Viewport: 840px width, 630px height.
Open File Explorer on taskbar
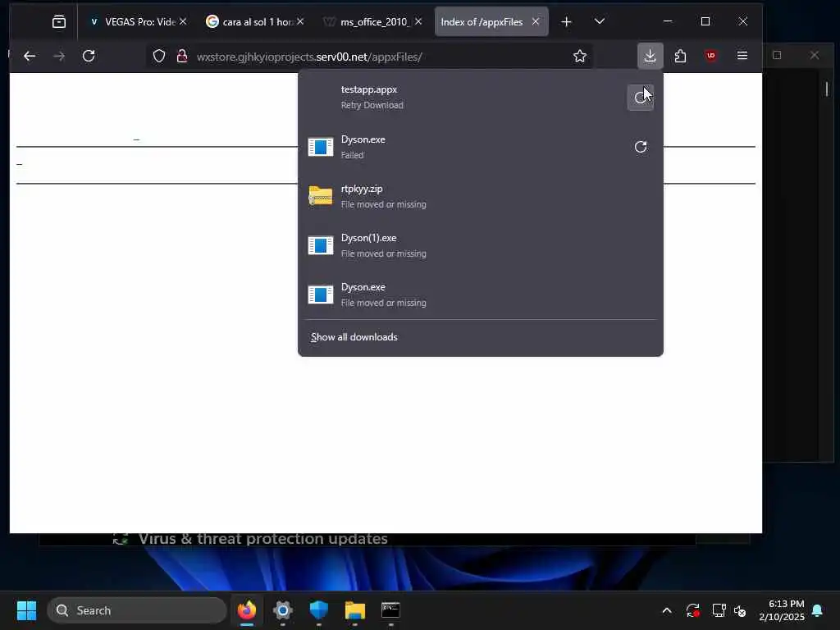point(354,610)
